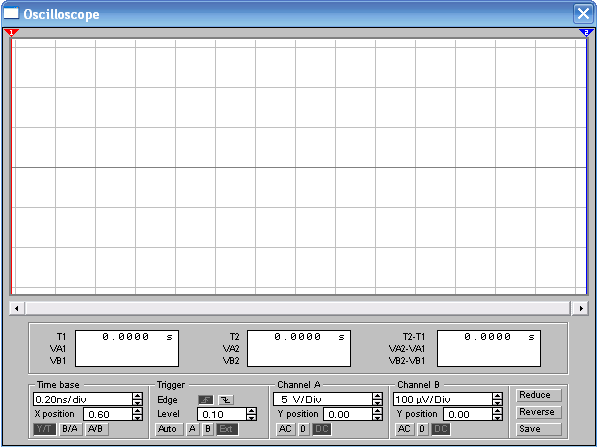Set trigger source to Ext

click(x=227, y=429)
